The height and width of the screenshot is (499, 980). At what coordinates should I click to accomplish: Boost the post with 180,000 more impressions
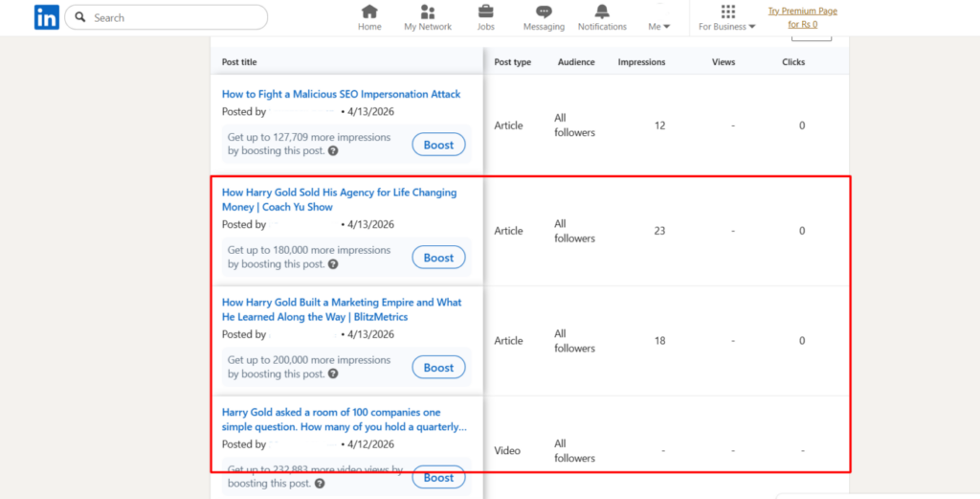438,258
